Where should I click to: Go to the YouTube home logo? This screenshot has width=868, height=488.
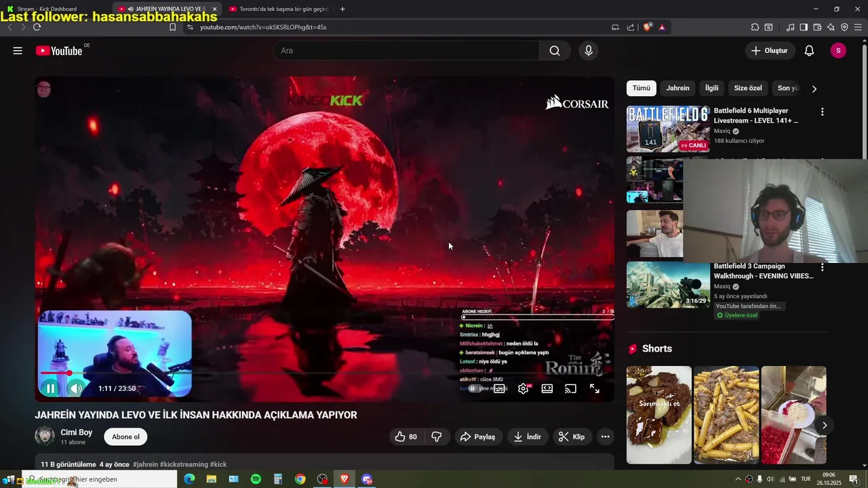[x=60, y=51]
